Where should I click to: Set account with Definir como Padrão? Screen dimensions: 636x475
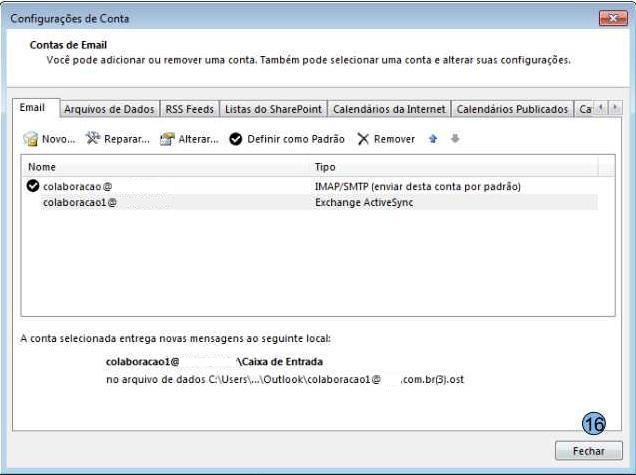tap(286, 139)
